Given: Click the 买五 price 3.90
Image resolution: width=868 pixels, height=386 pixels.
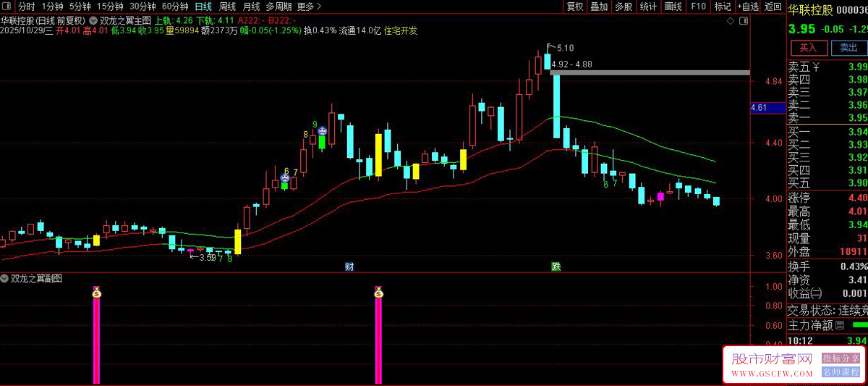Looking at the screenshot, I should point(857,182).
